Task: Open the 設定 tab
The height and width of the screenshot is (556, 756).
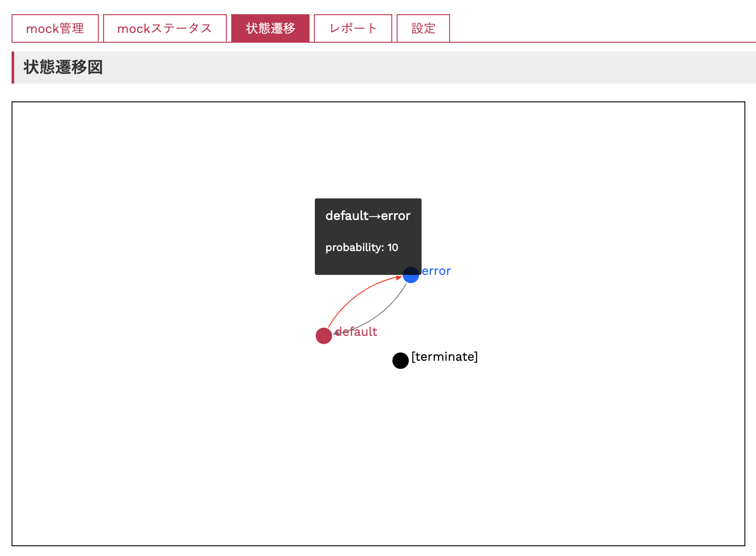Action: (x=423, y=28)
